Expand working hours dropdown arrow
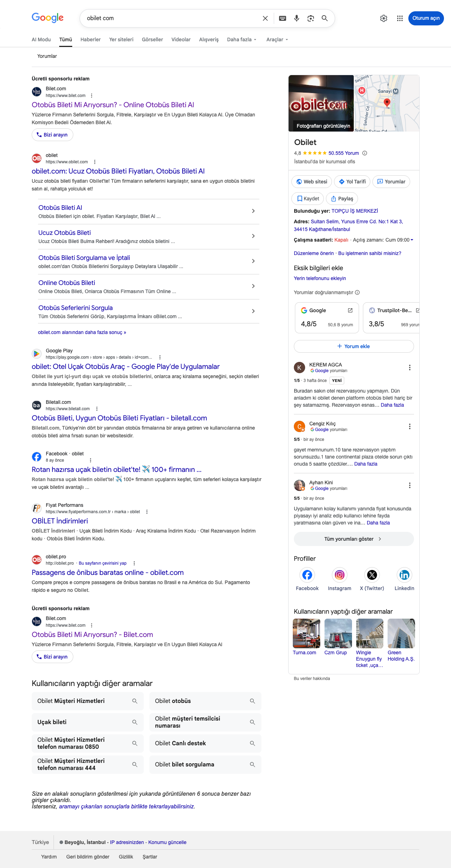Screen dimensions: 451x868 (412, 240)
